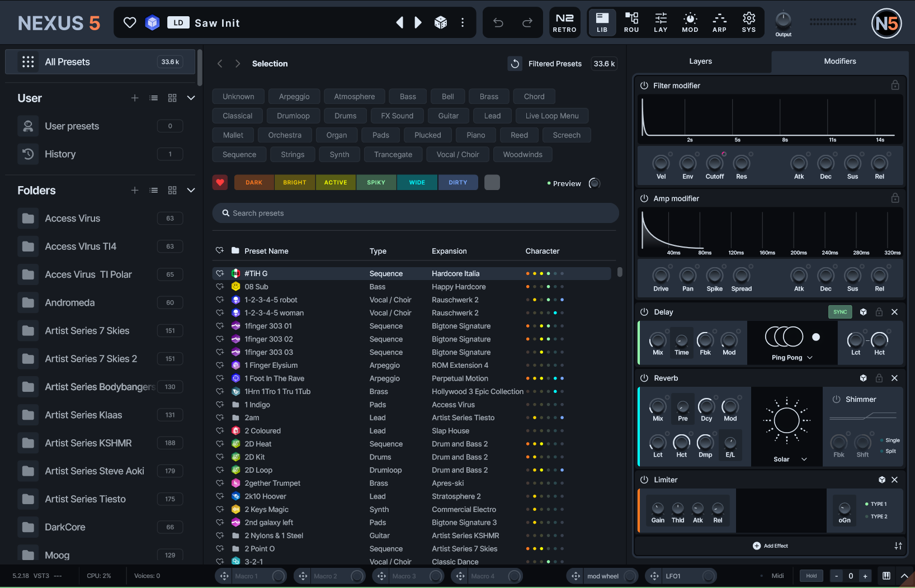Select the All Presets entry
The image size is (915, 588).
100,61
